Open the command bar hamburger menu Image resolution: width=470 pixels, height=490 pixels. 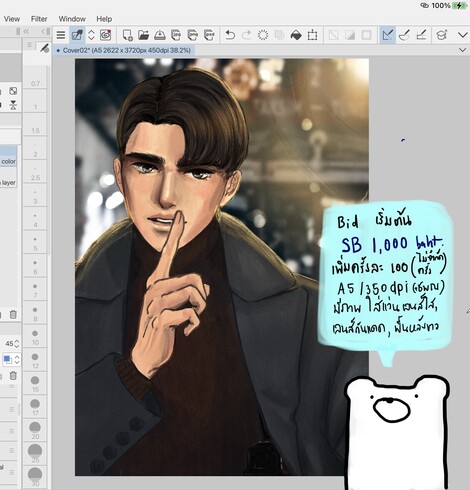61,35
